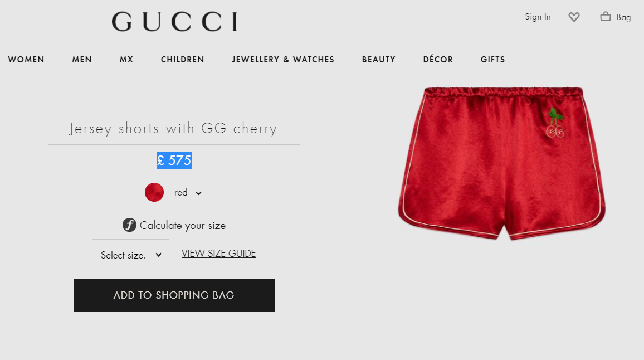This screenshot has width=644, height=360.
Task: Click the Fit Analytics 'f' icon
Action: 129,225
